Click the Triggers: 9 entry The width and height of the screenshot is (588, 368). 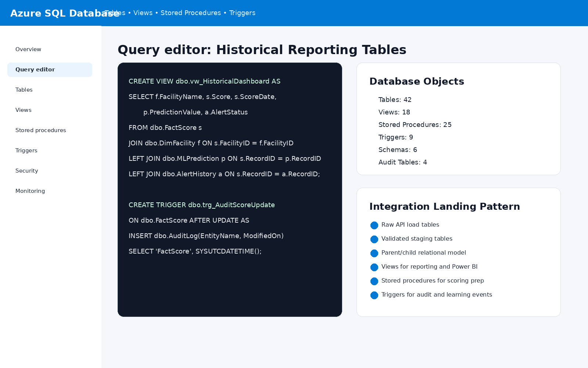396,137
